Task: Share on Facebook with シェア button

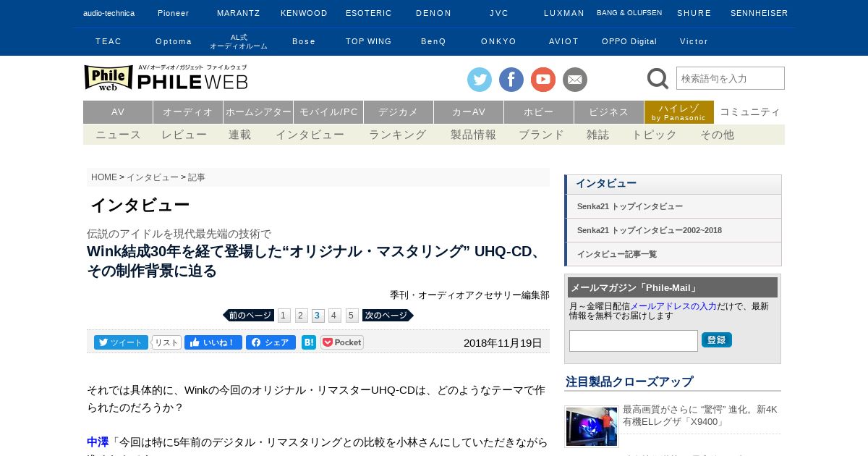Action: (271, 342)
